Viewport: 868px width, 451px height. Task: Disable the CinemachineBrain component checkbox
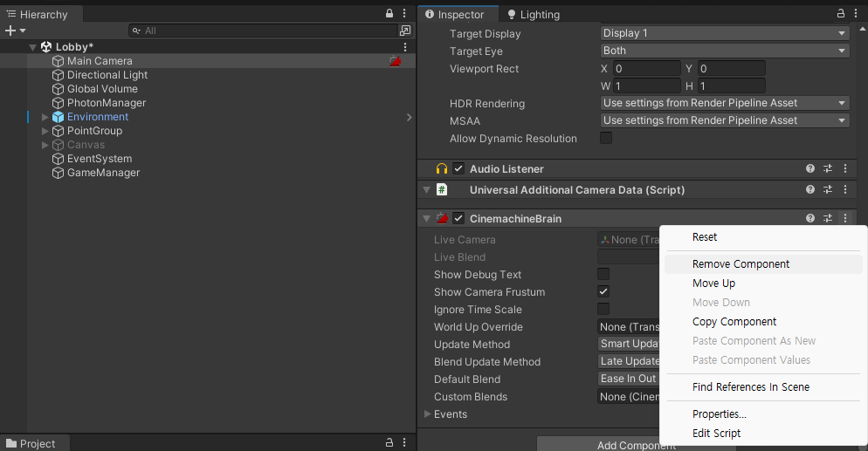(458, 218)
